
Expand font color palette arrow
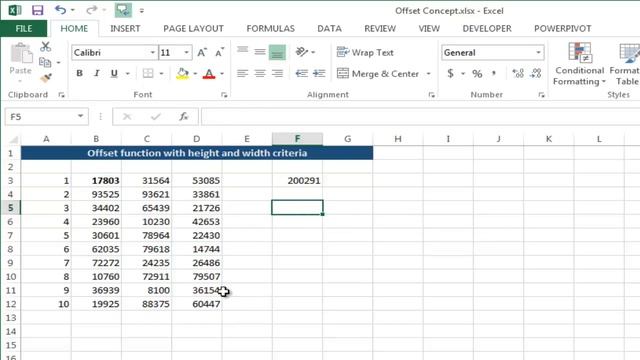click(x=222, y=74)
